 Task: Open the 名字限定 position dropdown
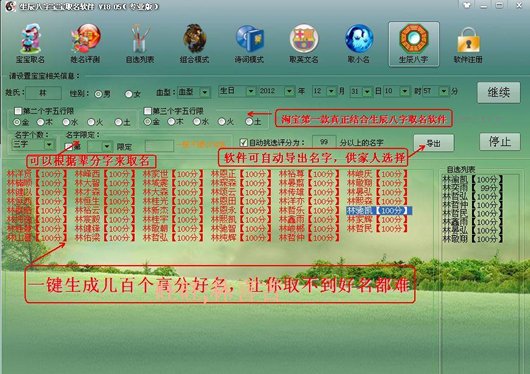click(x=99, y=146)
